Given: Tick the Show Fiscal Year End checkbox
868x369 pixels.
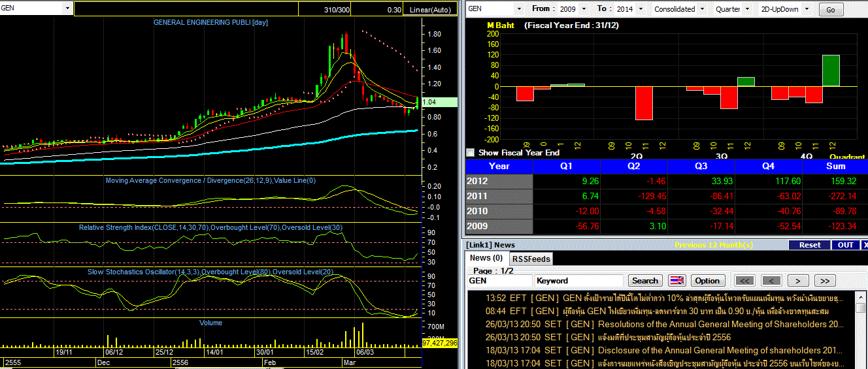Looking at the screenshot, I should pos(471,152).
